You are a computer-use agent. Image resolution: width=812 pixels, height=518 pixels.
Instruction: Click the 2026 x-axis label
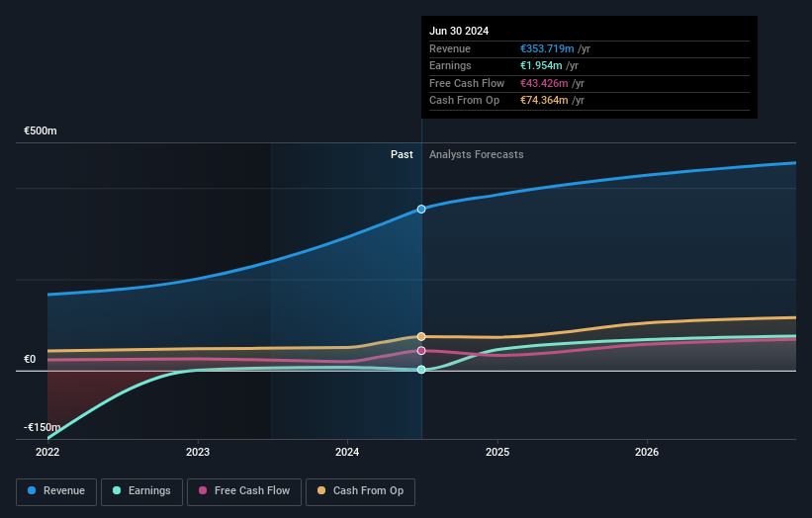[647, 452]
